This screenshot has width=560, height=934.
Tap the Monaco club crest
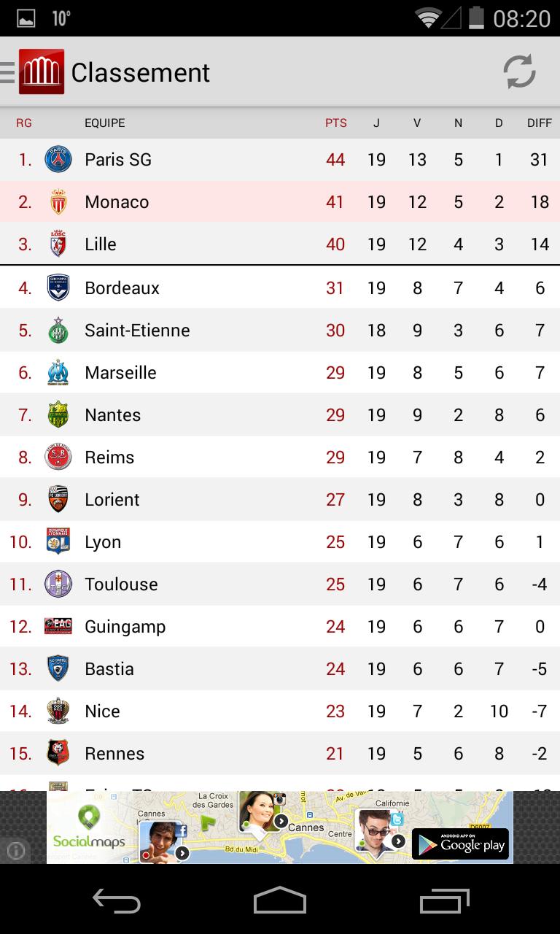58,201
